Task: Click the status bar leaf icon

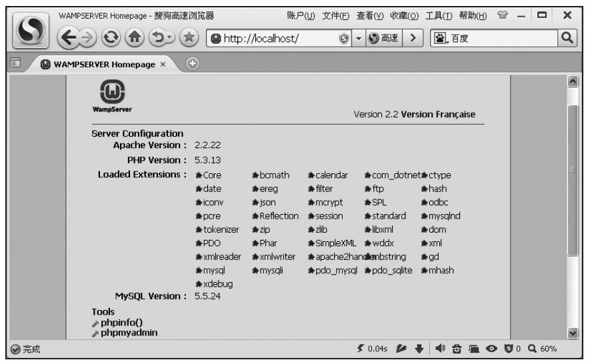Action: click(401, 349)
